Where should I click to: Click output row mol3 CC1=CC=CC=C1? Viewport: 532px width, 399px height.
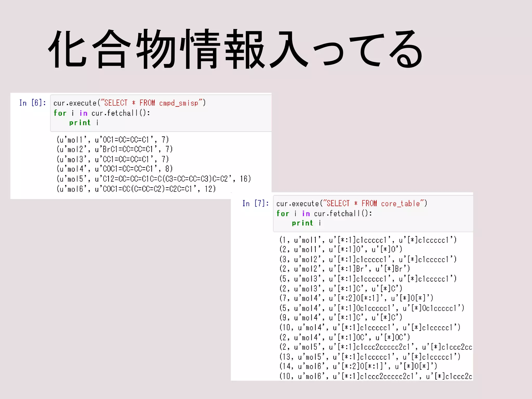tap(113, 159)
